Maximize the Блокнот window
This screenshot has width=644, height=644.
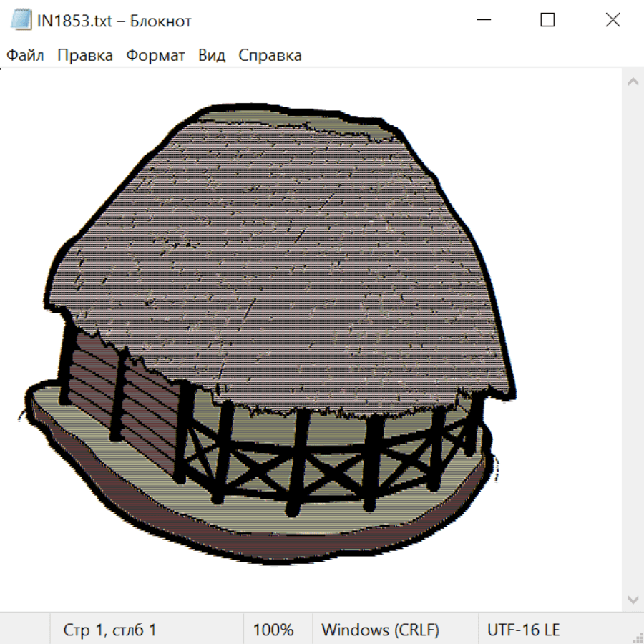(547, 21)
